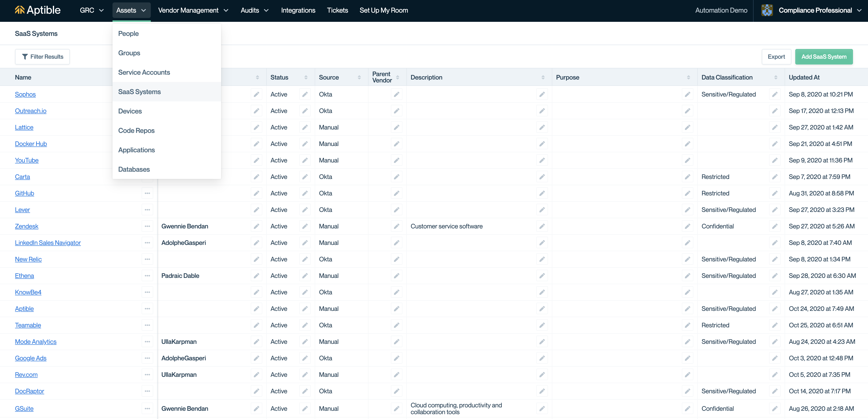The height and width of the screenshot is (419, 868).
Task: Expand the GRC dropdown menu
Action: [x=91, y=10]
